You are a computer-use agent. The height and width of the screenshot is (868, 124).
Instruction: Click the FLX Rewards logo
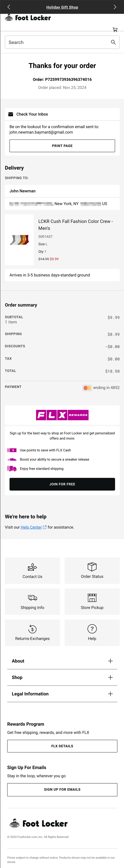pyautogui.click(x=62, y=415)
